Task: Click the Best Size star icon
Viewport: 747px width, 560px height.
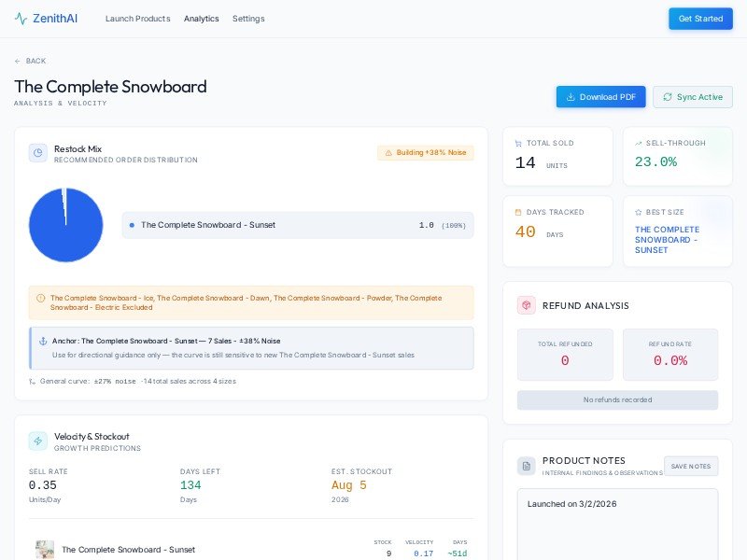Action: 639,212
